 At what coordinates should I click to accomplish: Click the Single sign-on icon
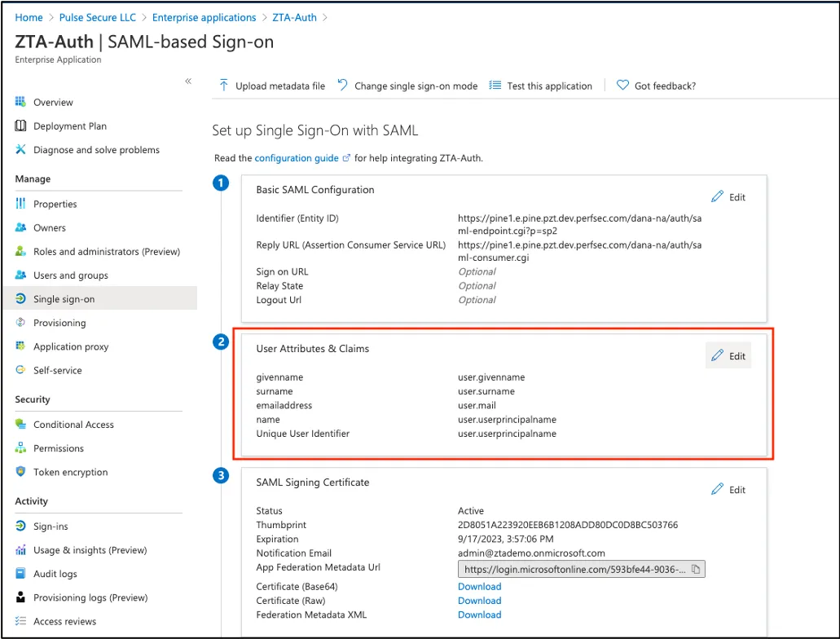[20, 298]
